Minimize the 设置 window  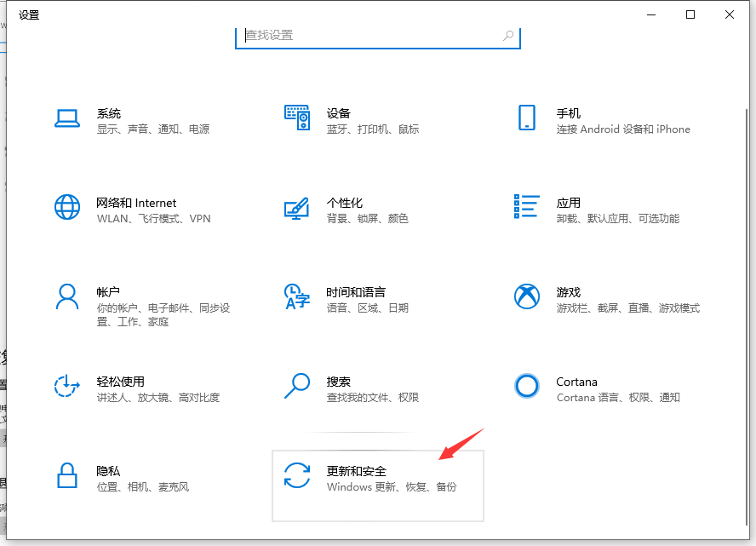click(651, 15)
